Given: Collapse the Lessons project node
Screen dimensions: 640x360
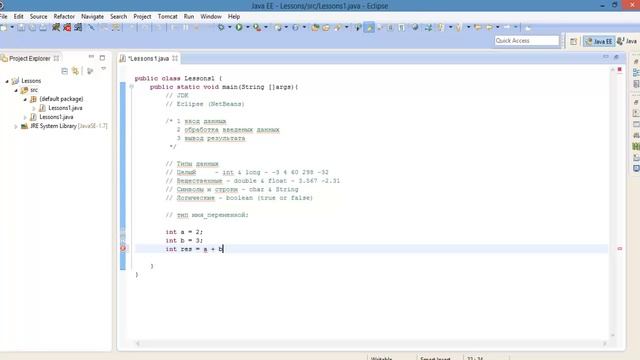Looking at the screenshot, I should [7, 81].
